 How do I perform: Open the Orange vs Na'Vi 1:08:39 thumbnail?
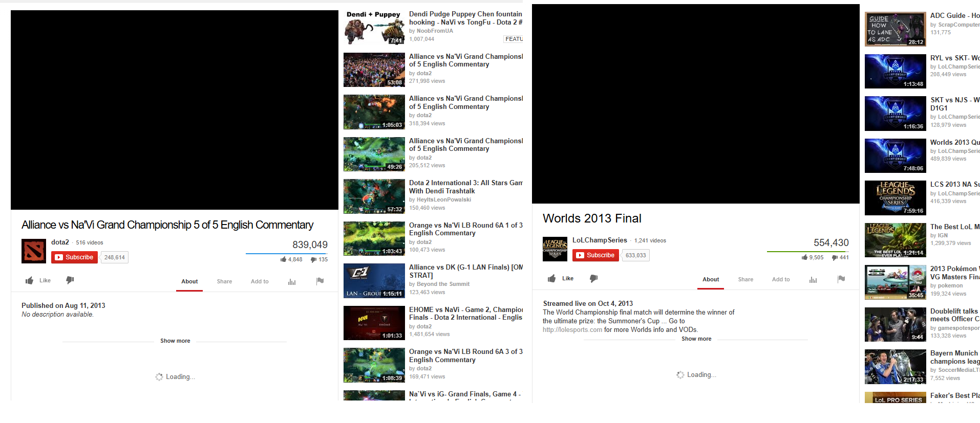point(374,365)
